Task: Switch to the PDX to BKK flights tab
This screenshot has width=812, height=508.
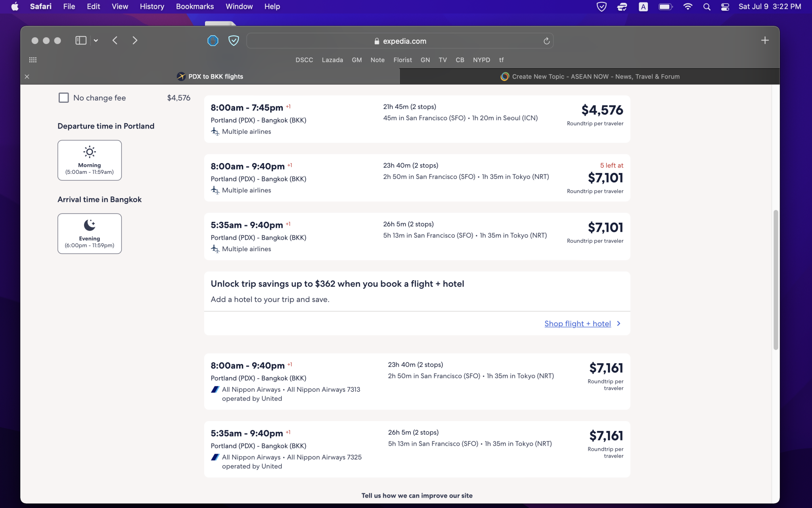Action: [x=210, y=77]
